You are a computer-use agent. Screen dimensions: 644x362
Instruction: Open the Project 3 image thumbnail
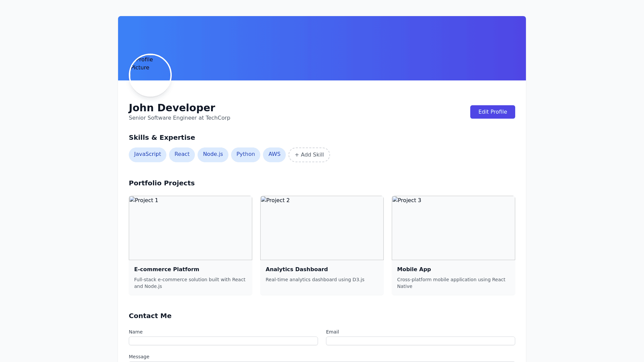pos(453,228)
